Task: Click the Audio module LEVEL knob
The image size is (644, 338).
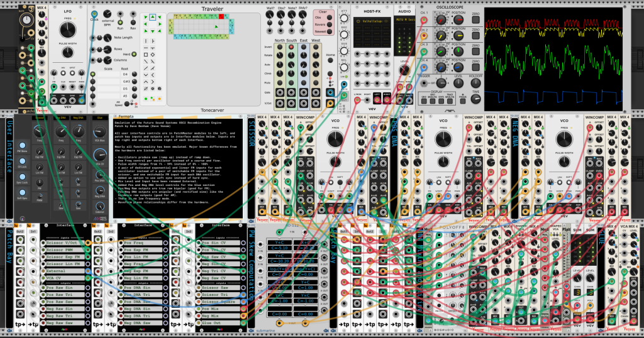Action: click(x=404, y=70)
